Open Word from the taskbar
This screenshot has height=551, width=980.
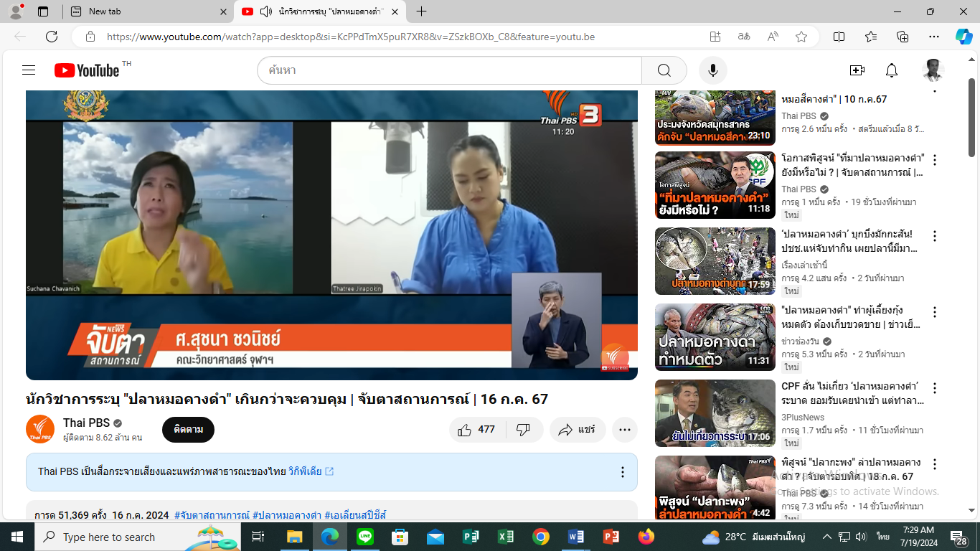click(576, 537)
